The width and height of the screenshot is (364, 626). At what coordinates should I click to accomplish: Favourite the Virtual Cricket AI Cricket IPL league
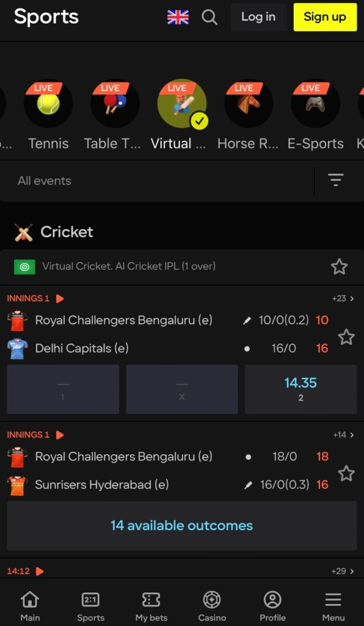(340, 267)
